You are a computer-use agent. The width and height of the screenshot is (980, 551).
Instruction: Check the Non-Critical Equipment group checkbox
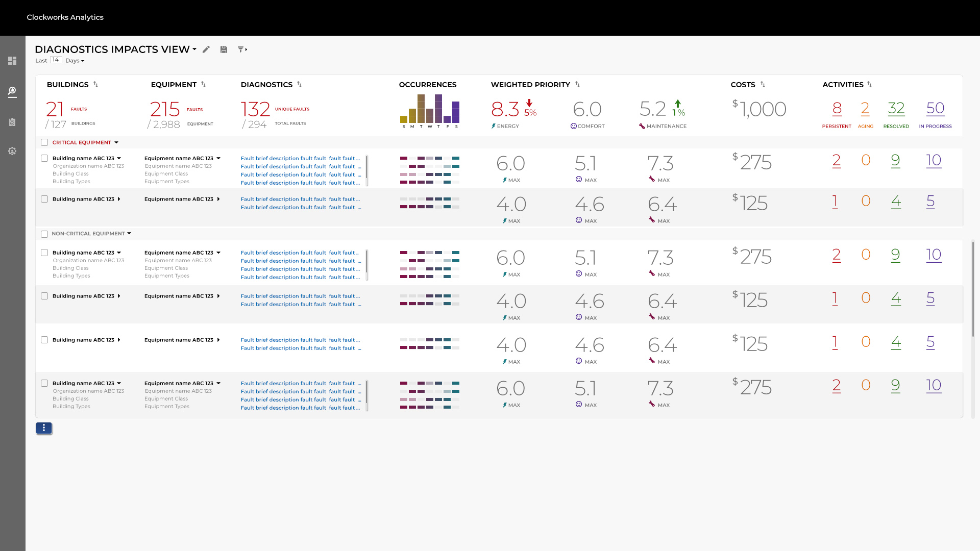[x=44, y=234]
